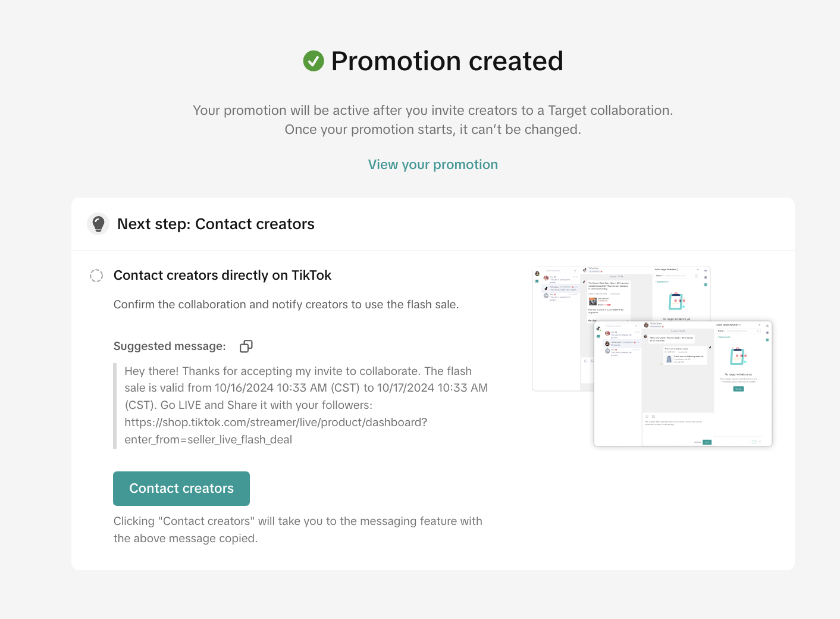Image resolution: width=840 pixels, height=619 pixels.
Task: Click the Promotion created heading
Action: tap(447, 61)
